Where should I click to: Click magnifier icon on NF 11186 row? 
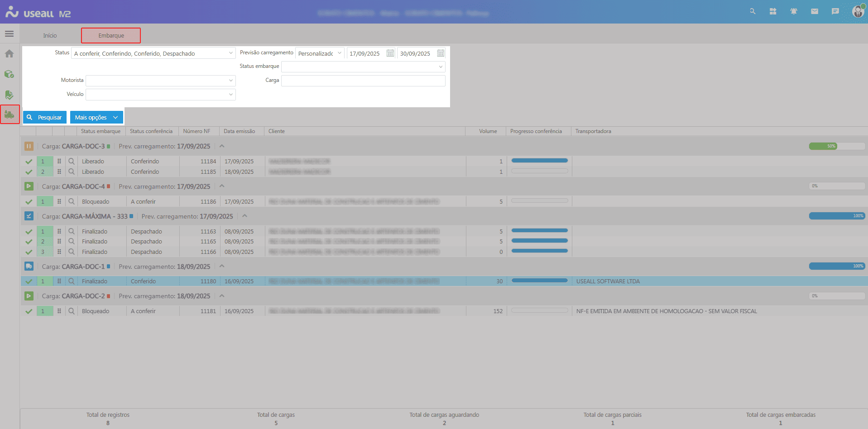pos(72,201)
